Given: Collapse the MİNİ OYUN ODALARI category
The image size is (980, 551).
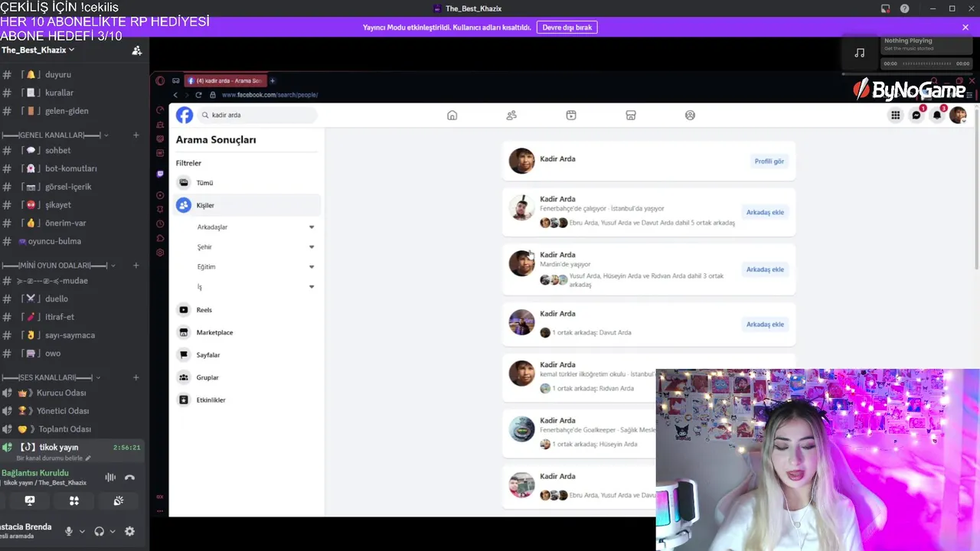Looking at the screenshot, I should tap(58, 266).
